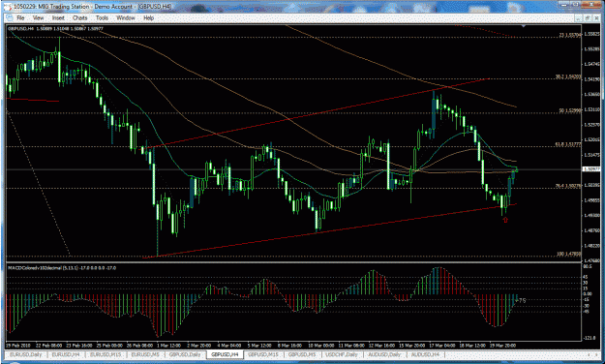Switch to the GBPUSD,M15 chart tab
605x364 pixels.
[x=263, y=354]
